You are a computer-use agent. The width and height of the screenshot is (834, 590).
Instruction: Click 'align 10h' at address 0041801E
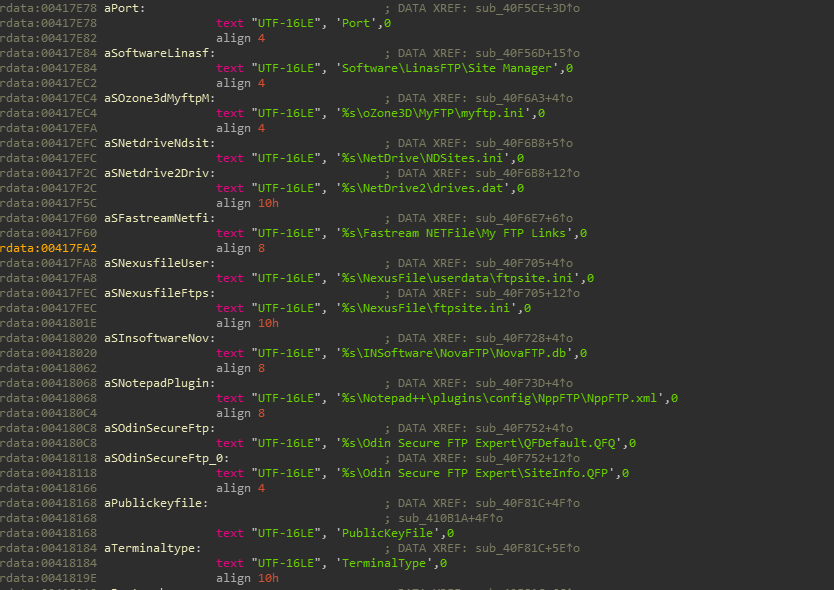point(247,323)
